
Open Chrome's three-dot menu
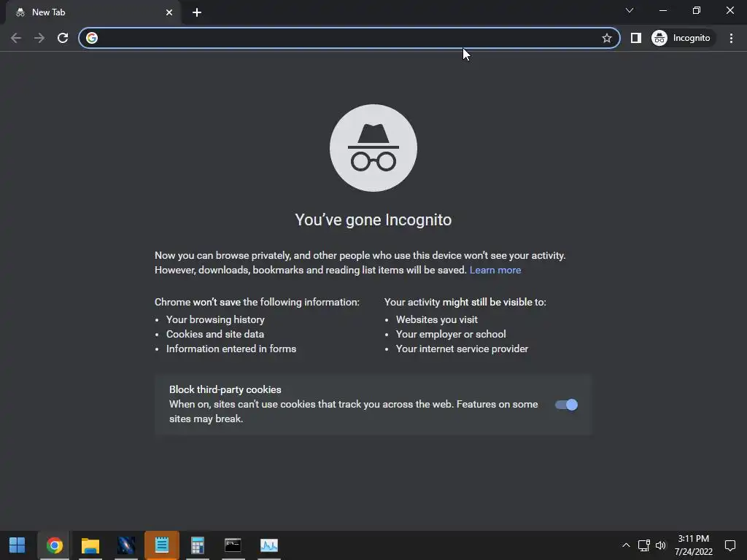click(x=731, y=38)
